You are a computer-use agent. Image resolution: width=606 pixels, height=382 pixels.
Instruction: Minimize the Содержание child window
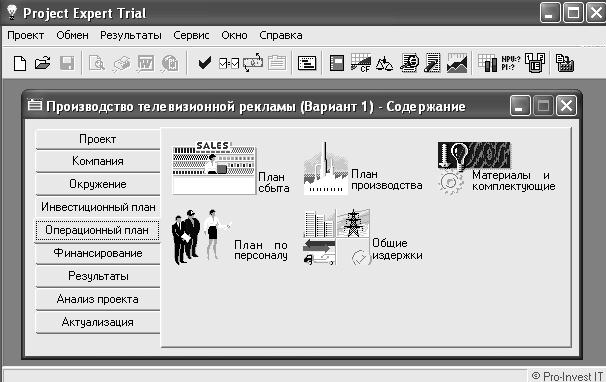coord(520,106)
